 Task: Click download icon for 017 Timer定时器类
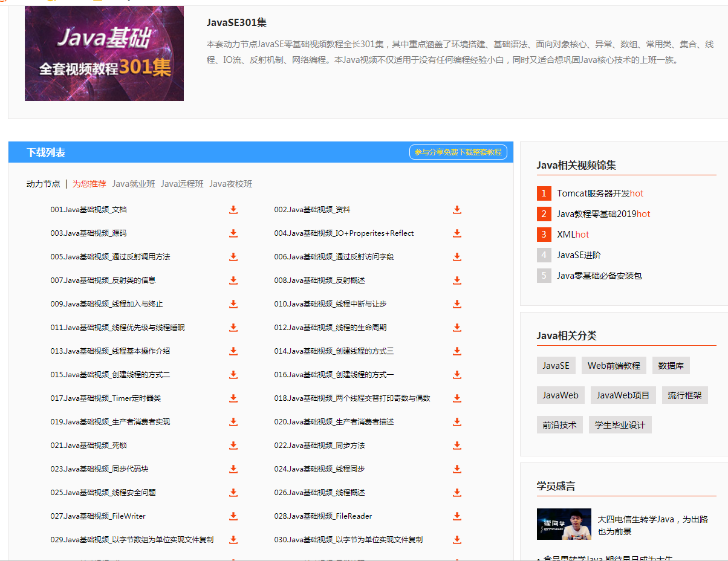(x=233, y=398)
